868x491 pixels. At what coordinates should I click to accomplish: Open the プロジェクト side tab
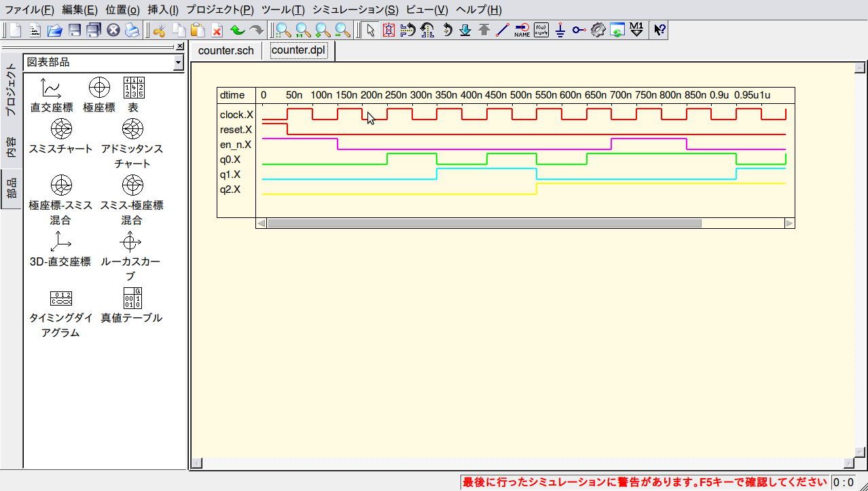11,90
